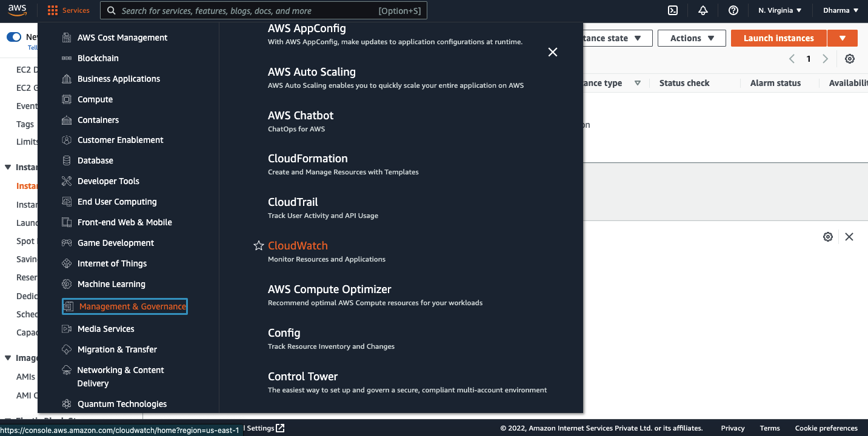The image size is (868, 436).
Task: Click the Status check column header
Action: pyautogui.click(x=684, y=83)
